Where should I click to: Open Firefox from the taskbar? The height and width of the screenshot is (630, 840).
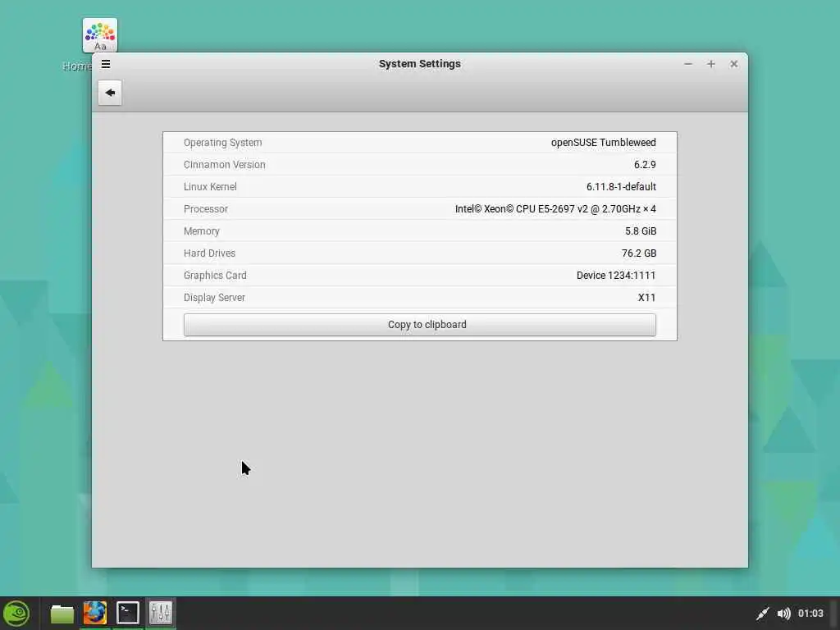point(95,614)
